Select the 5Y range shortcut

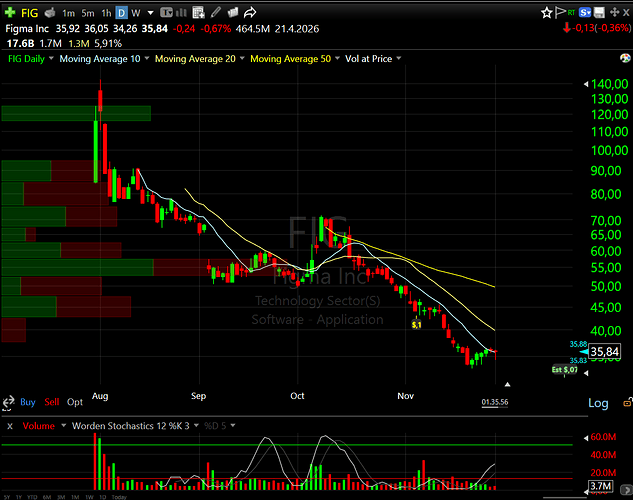7,497
